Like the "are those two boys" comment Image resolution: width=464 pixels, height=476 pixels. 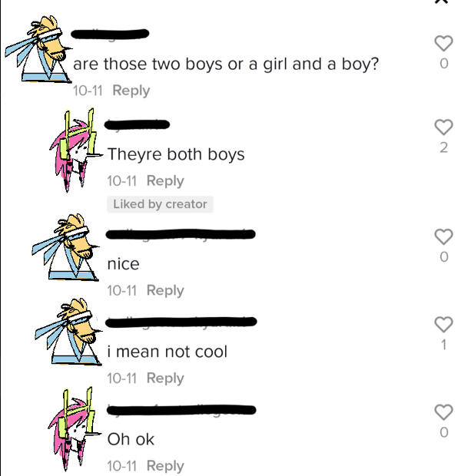(x=444, y=44)
